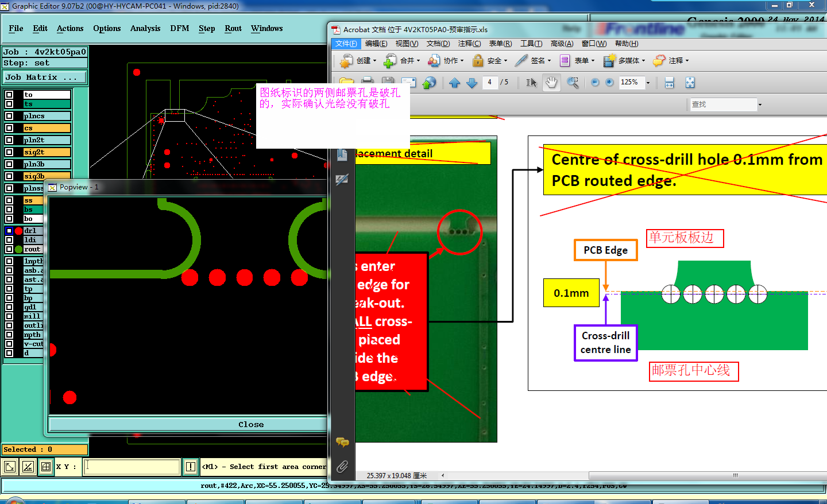Go to previous page with up arrow
The width and height of the screenshot is (827, 504).
click(454, 83)
